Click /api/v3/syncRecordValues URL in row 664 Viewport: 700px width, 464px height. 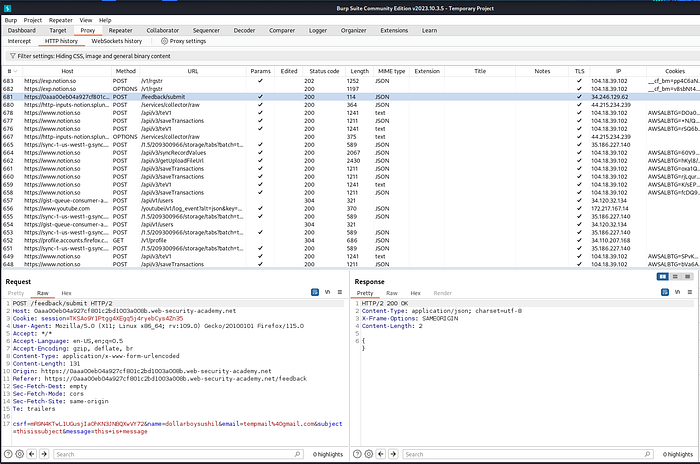point(173,153)
